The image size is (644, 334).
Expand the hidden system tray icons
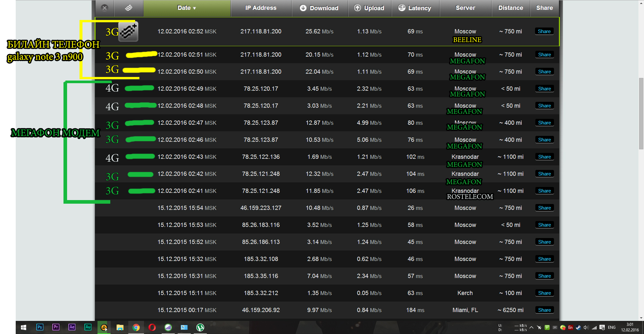click(x=531, y=327)
